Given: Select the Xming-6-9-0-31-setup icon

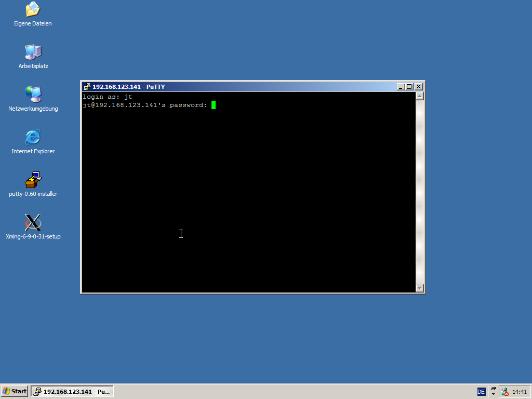Looking at the screenshot, I should [33, 222].
